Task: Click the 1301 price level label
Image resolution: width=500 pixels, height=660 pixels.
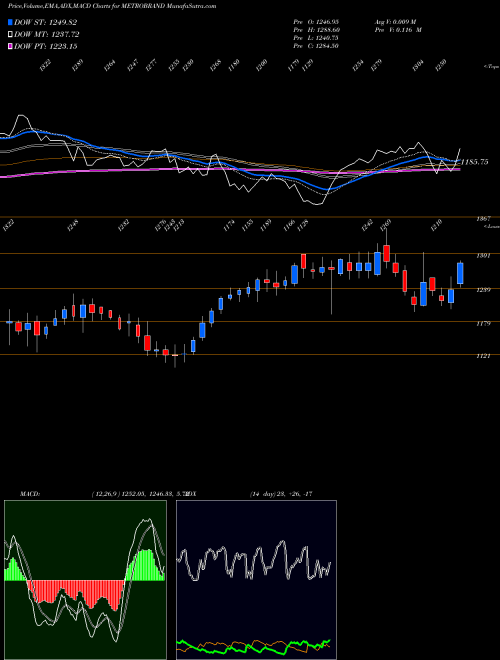Action: (483, 255)
